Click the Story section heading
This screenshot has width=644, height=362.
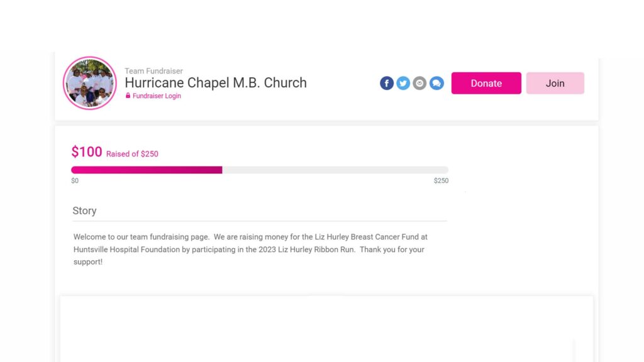click(85, 211)
